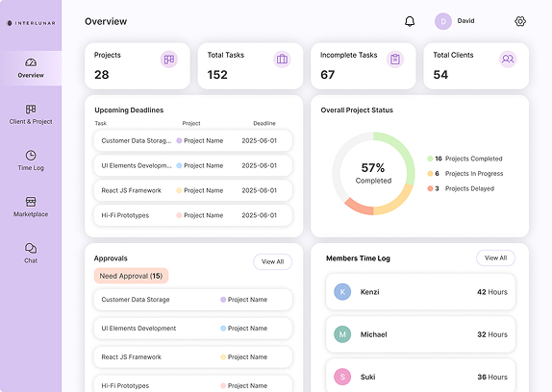Click the Client & Project board icon
Viewport: 552px width, 392px height.
click(31, 109)
